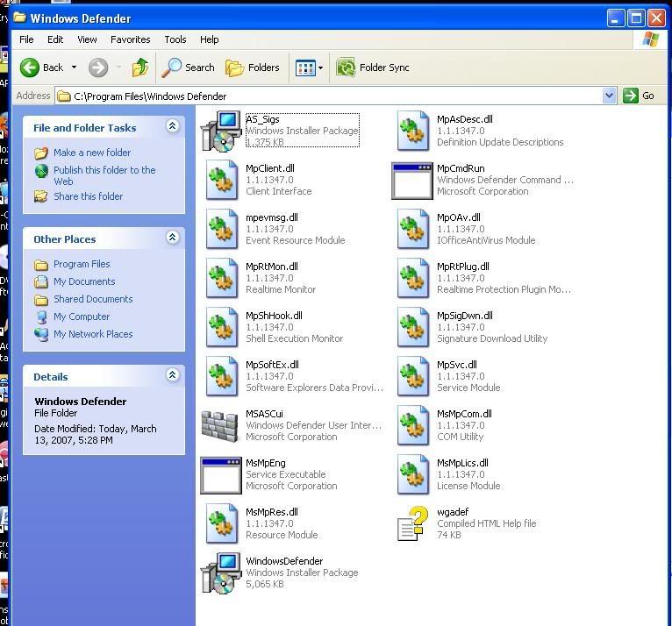Maximize the Windows Defender window
The image size is (672, 626).
tap(636, 18)
